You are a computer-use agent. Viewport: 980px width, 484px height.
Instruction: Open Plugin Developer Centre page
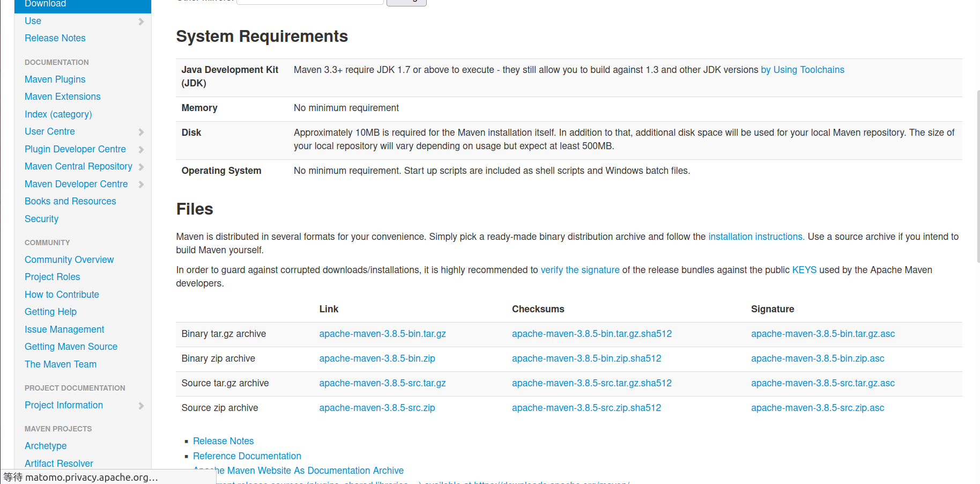click(x=75, y=149)
